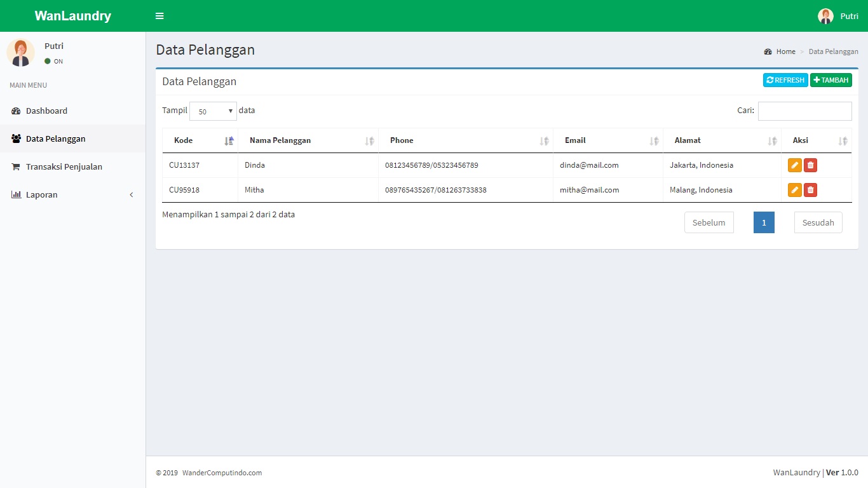Click Putri's avatar in the top bar
The width and height of the screenshot is (868, 488).
click(x=825, y=16)
